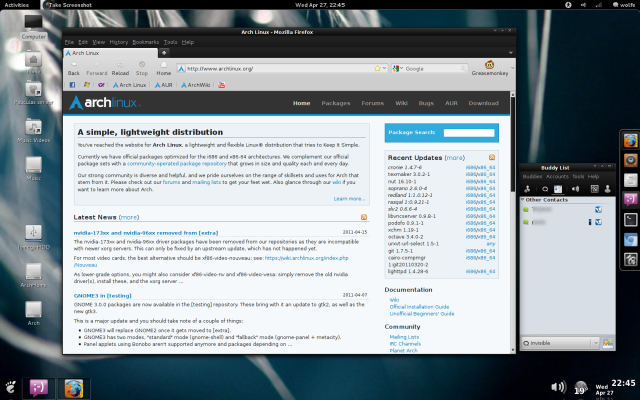The width and height of the screenshot is (640, 400).
Task: Open Firefox History menu
Action: point(119,42)
